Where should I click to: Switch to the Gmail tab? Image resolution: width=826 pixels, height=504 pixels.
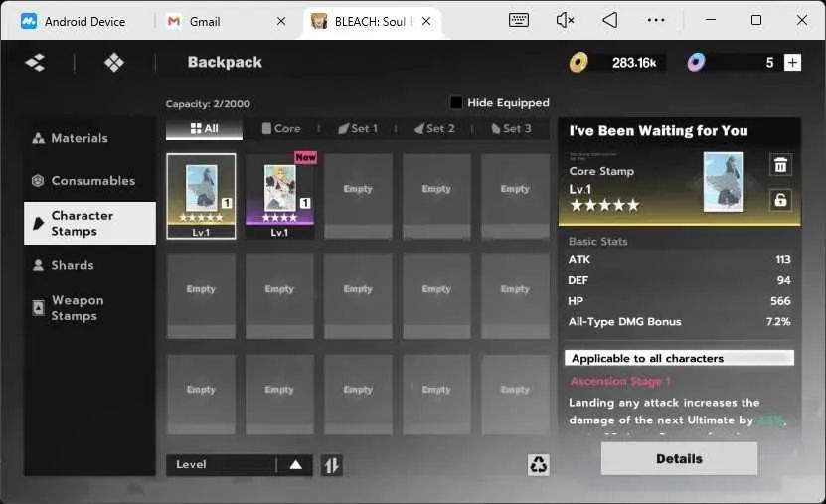tap(205, 21)
